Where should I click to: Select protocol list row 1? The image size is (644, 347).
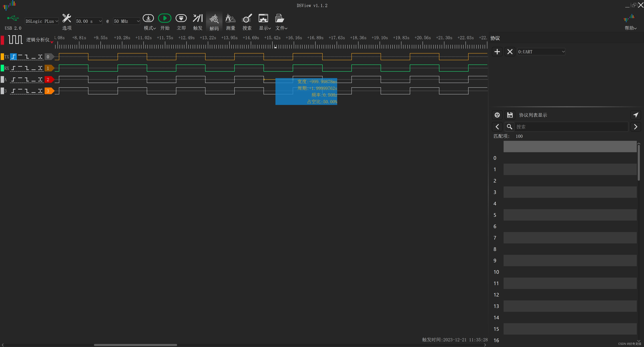point(570,169)
